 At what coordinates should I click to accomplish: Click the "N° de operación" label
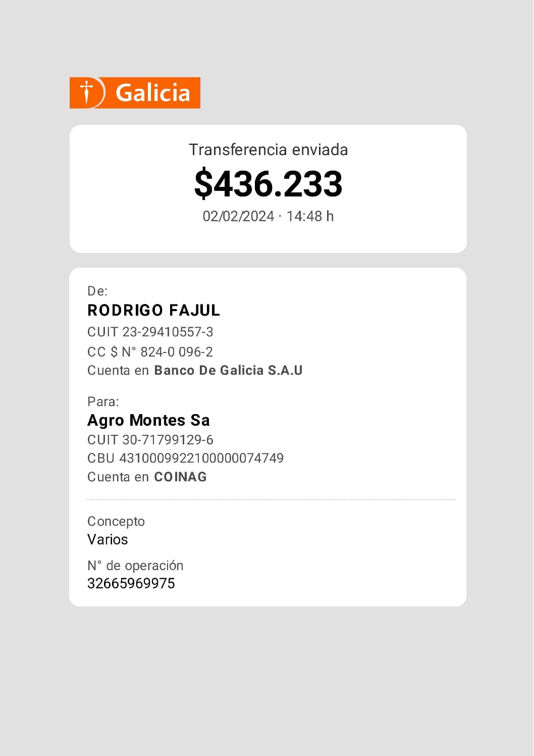[135, 566]
